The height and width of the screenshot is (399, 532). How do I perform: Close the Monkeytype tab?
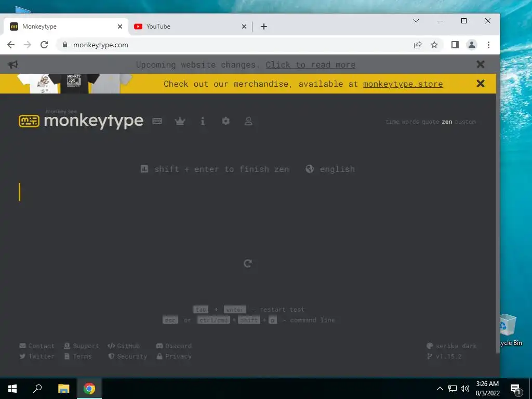120,26
